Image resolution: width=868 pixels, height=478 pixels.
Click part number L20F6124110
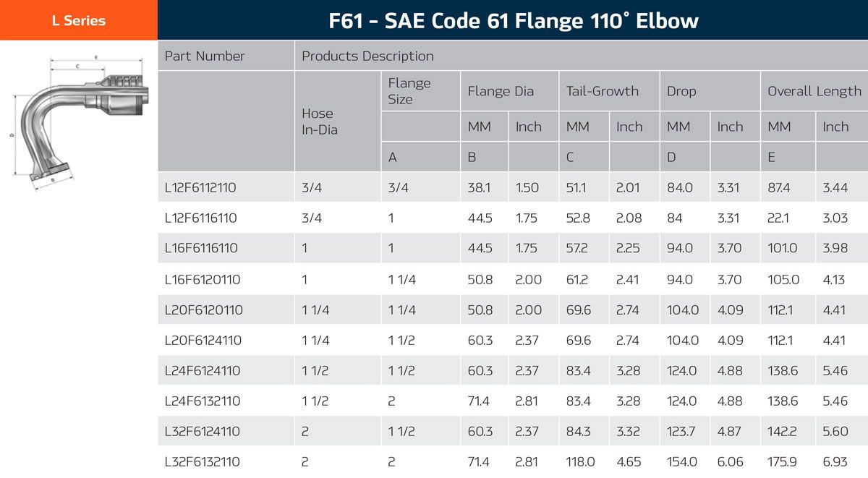(203, 340)
